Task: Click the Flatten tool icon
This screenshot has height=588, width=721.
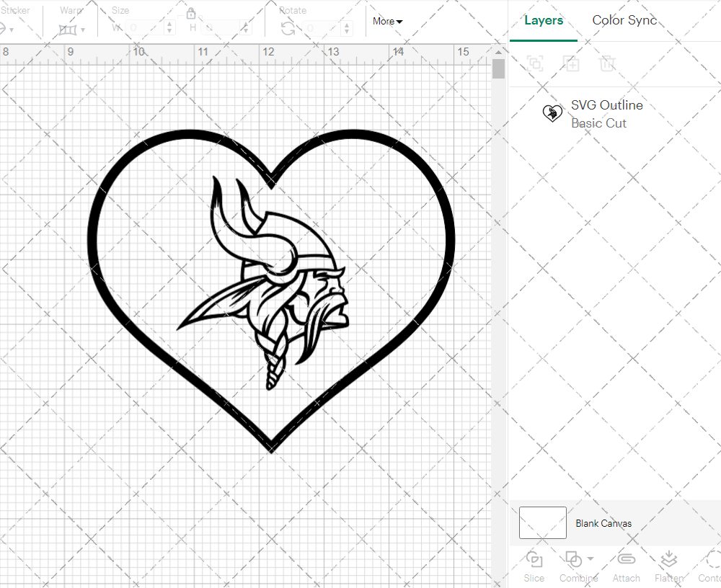Action: (668, 559)
